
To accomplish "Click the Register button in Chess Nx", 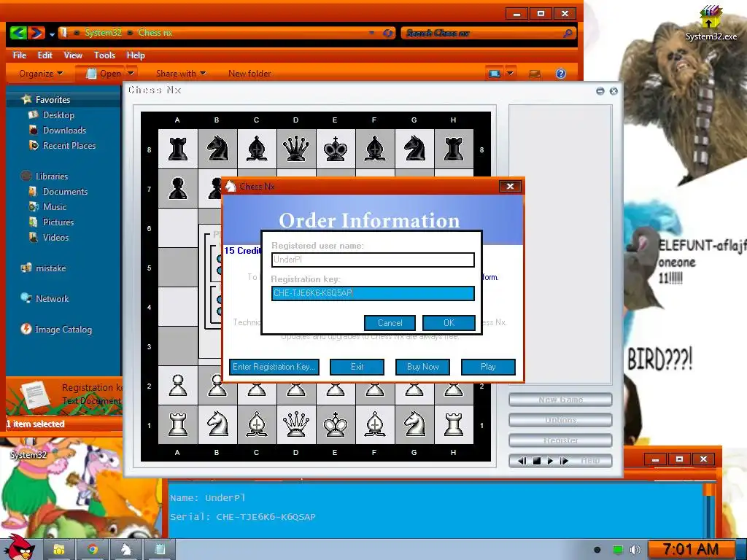I will [x=560, y=440].
